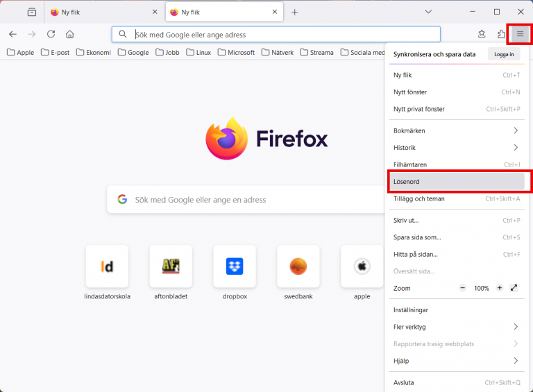This screenshot has width=533, height=392.
Task: Click the back arrow navigation icon
Action: point(12,34)
